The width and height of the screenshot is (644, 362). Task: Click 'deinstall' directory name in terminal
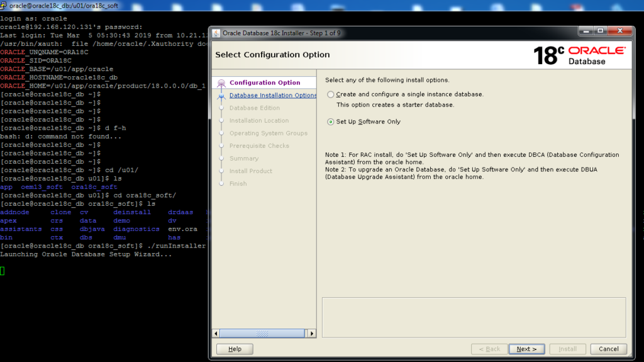pyautogui.click(x=132, y=212)
